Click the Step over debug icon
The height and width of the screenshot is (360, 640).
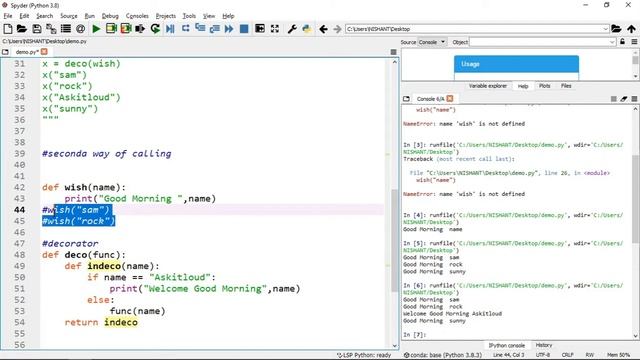tap(185, 29)
